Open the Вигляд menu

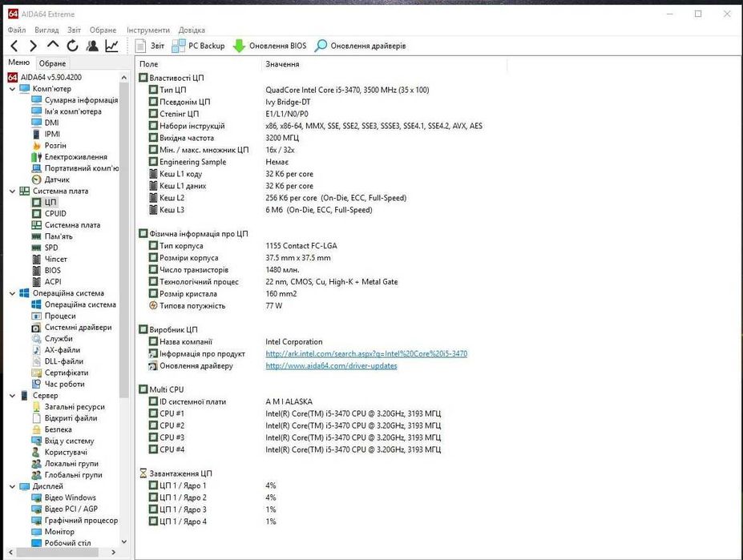click(46, 30)
